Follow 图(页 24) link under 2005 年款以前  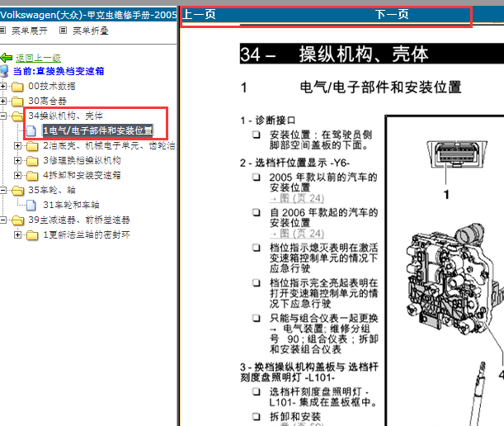(297, 198)
